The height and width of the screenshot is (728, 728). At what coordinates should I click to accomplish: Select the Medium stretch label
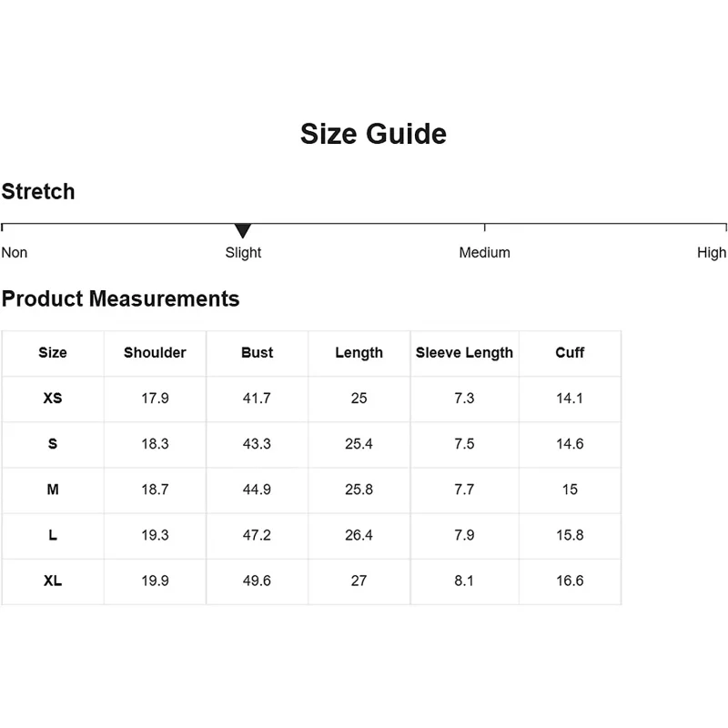(484, 253)
